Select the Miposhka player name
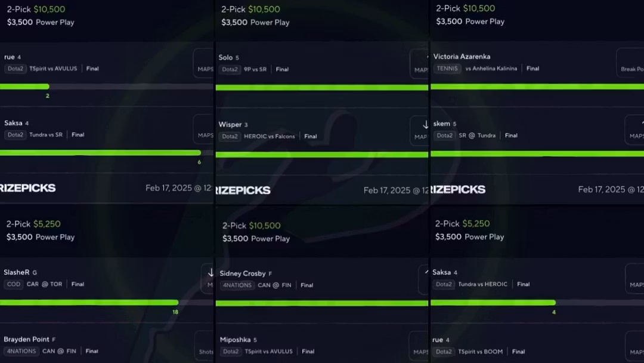644x363 pixels. pyautogui.click(x=235, y=340)
